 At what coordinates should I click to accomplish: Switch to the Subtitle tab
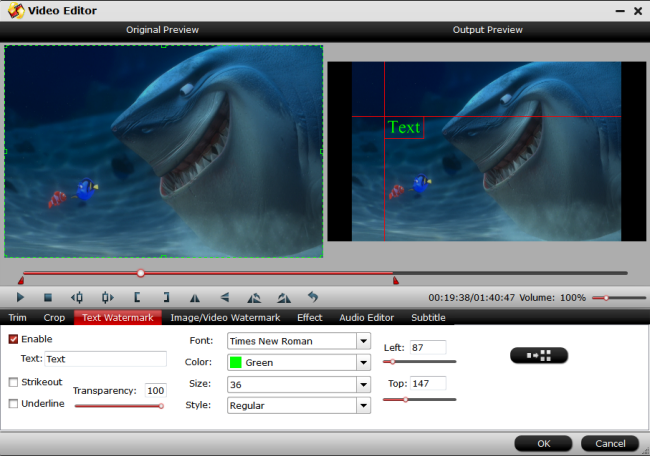[x=428, y=318]
